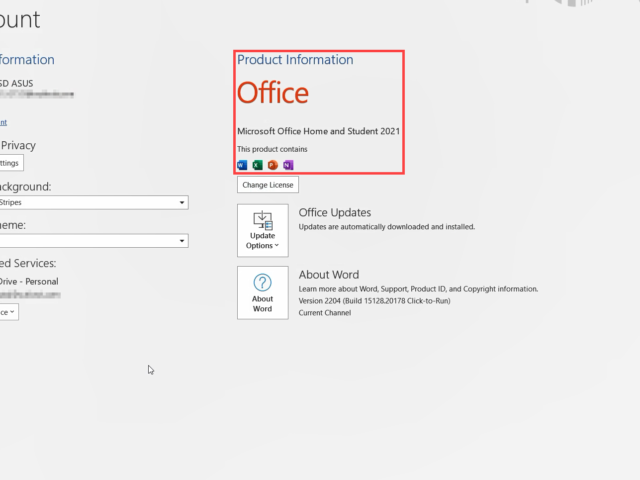Open the About Word question mark button
The width and height of the screenshot is (640, 480).
(262, 292)
